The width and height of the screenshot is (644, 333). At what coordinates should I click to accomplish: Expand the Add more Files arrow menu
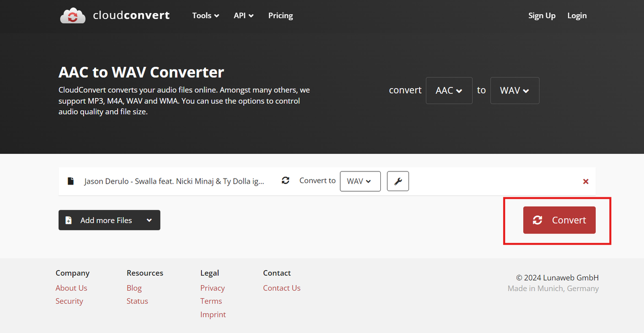(x=149, y=220)
